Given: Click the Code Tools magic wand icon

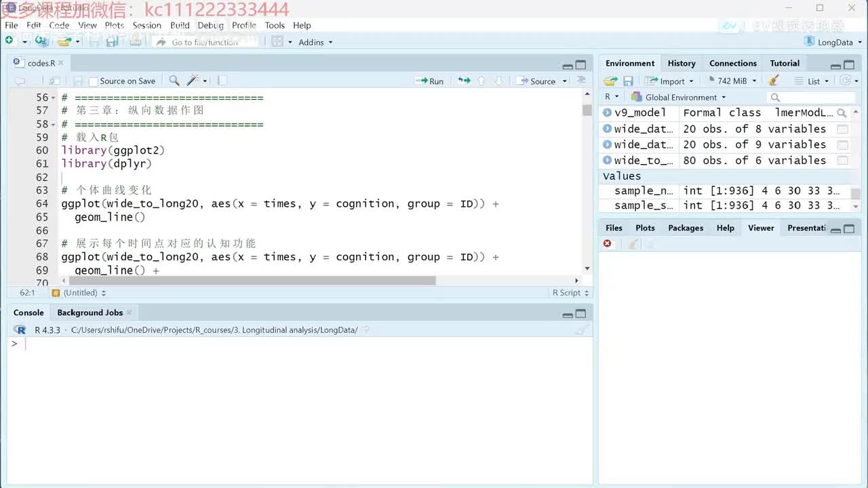Looking at the screenshot, I should [193, 81].
